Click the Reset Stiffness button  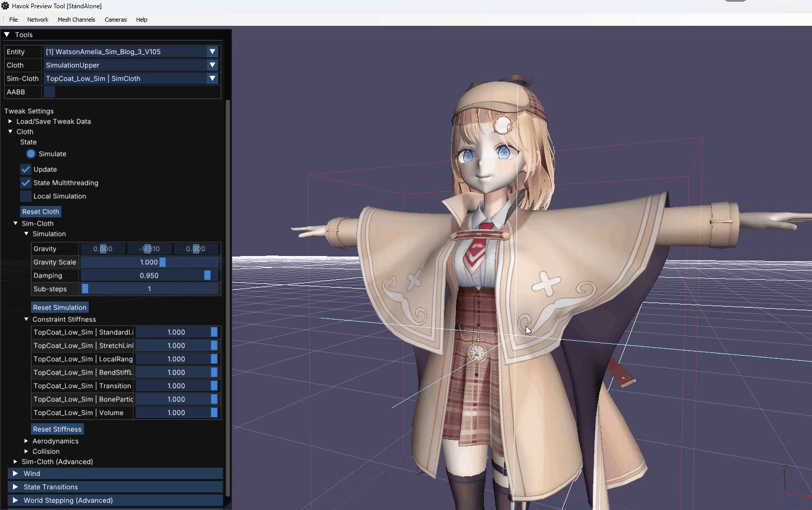[x=57, y=429]
